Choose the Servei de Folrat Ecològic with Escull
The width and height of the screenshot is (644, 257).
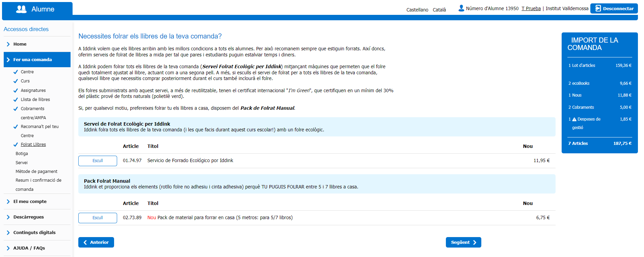pyautogui.click(x=98, y=161)
